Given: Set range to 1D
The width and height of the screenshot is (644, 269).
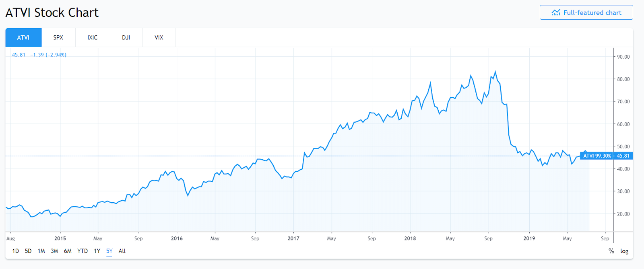Looking at the screenshot, I should click(x=15, y=251).
